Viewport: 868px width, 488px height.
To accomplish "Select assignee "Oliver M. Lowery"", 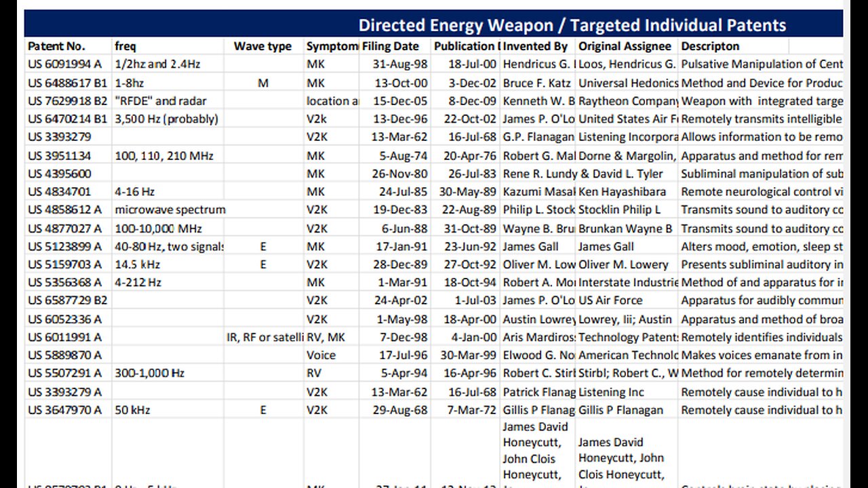I will coord(623,265).
